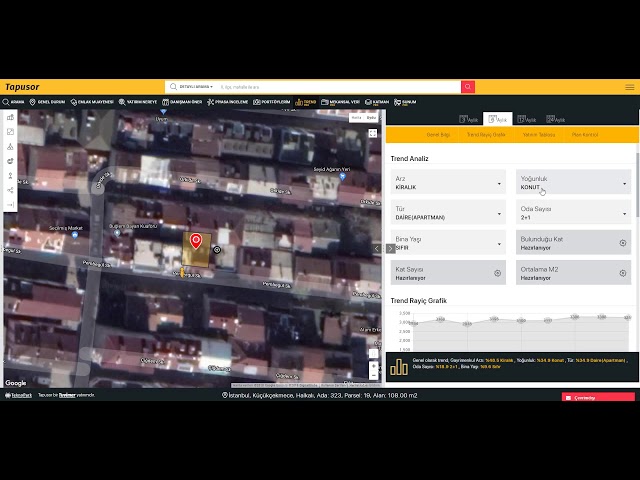Click the Google logo on the map
Image resolution: width=640 pixels, height=480 pixels.
coord(16,383)
